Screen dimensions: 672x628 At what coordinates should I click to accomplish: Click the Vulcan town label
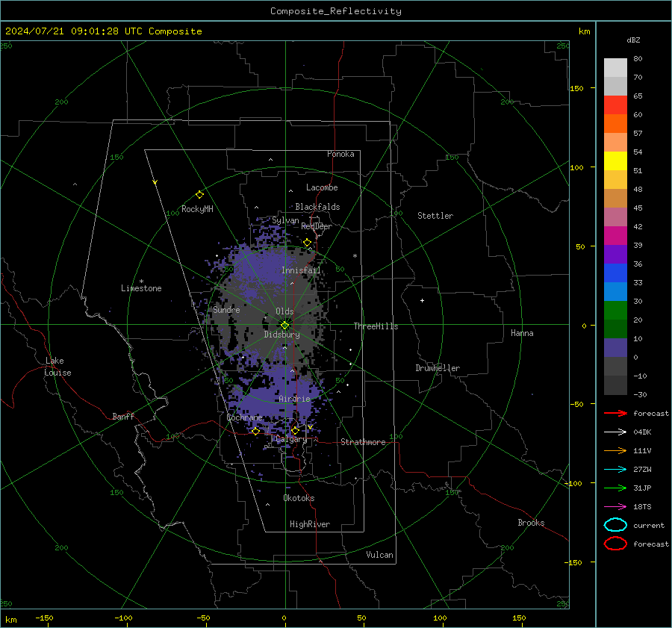tap(379, 555)
